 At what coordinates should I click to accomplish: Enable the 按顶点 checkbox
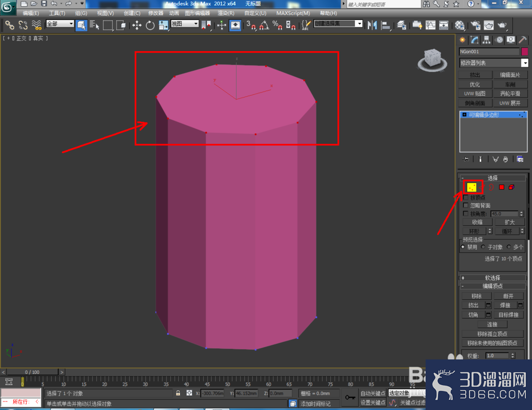pos(466,197)
